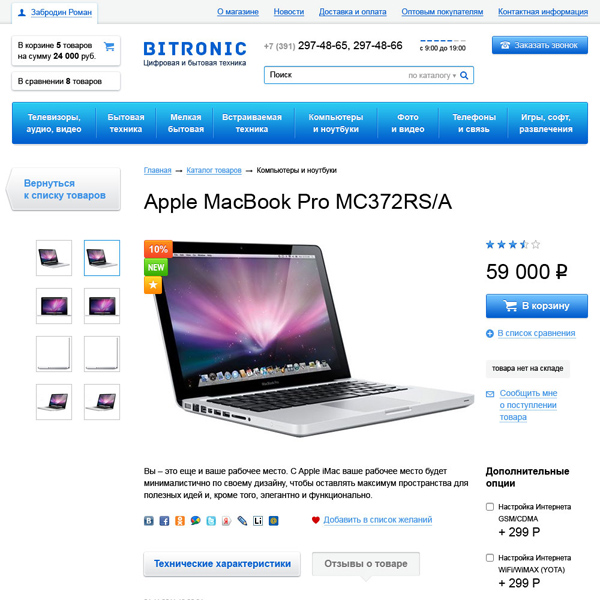
Task: Click the envelope icon for stock notification
Action: 490,394
